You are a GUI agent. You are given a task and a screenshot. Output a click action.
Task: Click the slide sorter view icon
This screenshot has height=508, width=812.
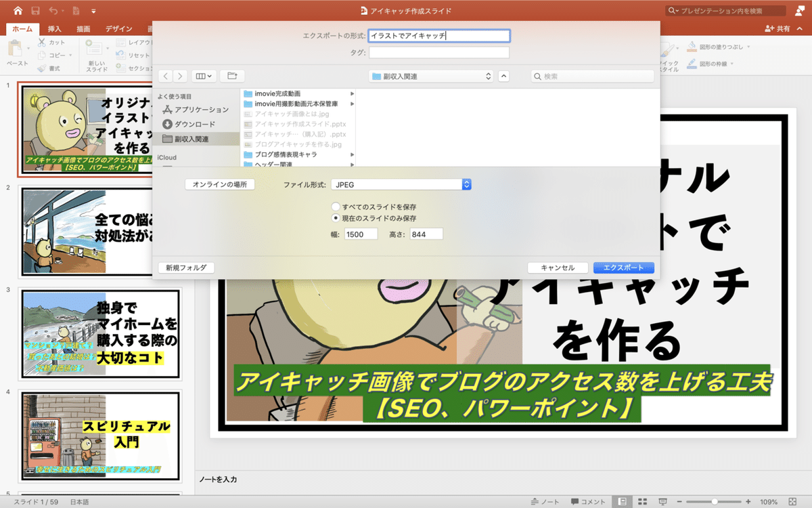pos(642,500)
